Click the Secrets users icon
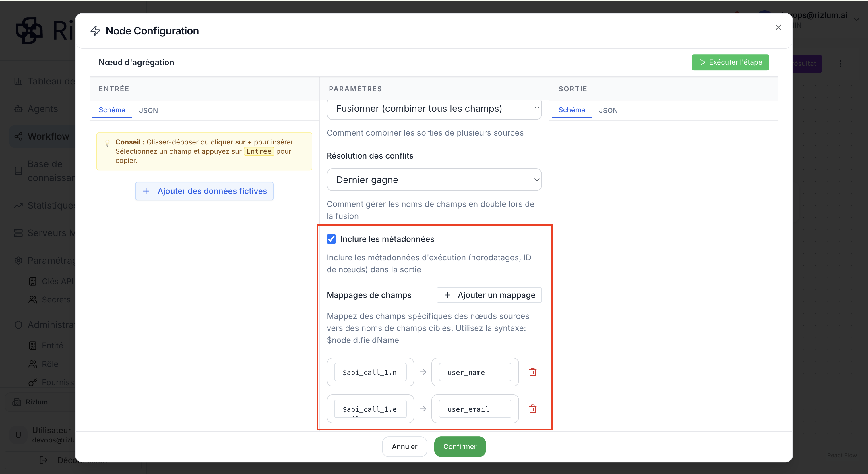Screen dimensions: 868x474 pos(33,300)
